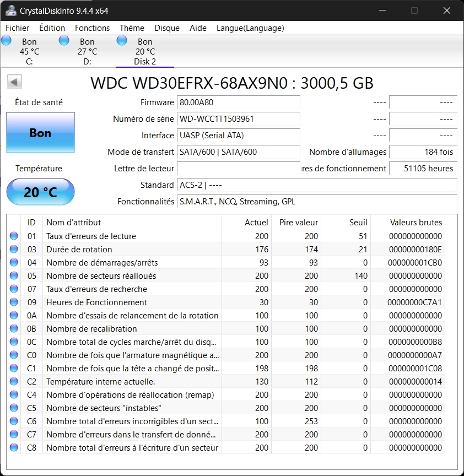Image resolution: width=464 pixels, height=476 pixels.
Task: Click status orb for drive C:
Action: (x=7, y=40)
